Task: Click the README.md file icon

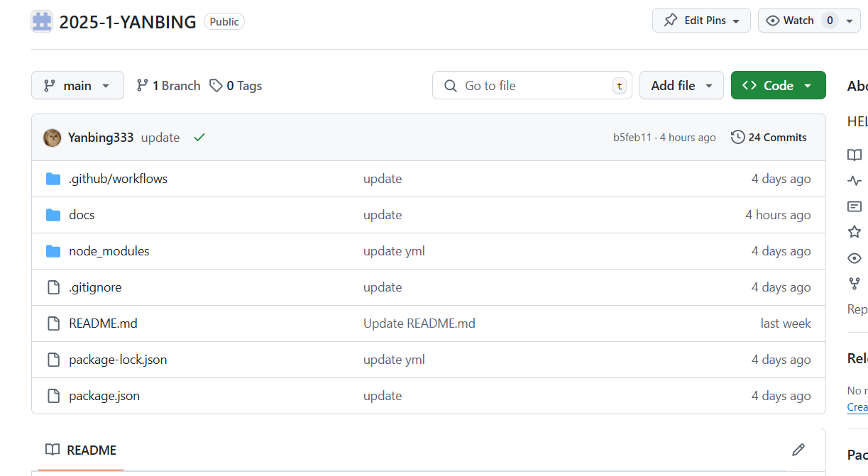Action: (53, 323)
